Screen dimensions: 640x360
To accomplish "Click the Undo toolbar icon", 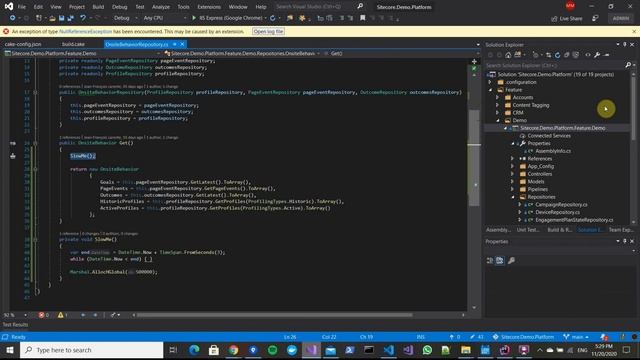I will (x=83, y=18).
